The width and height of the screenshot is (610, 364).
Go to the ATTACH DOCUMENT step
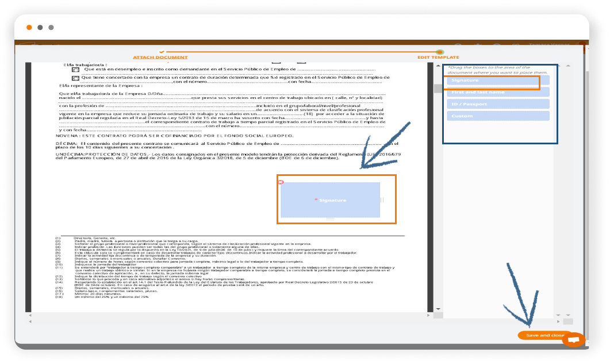pos(160,58)
